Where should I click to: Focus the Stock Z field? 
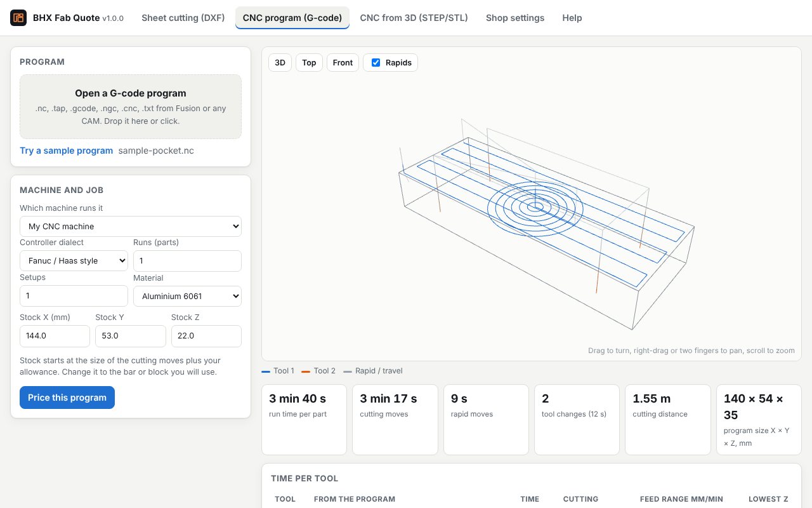(206, 336)
